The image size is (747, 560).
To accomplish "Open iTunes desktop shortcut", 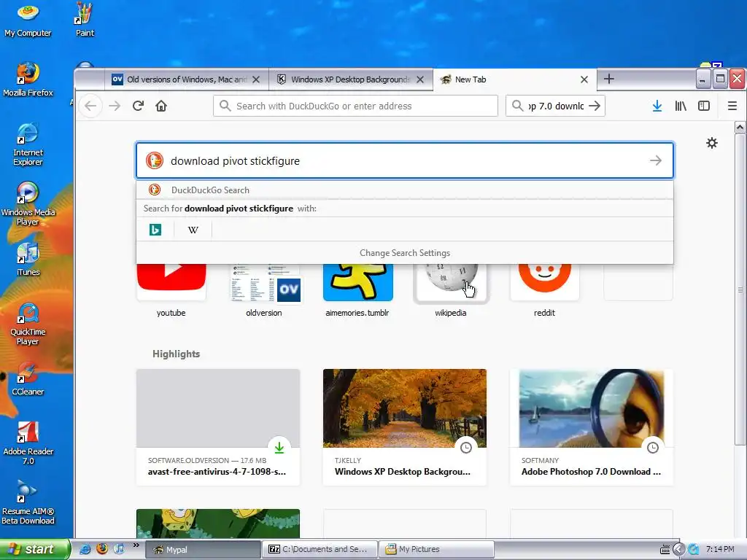I will [x=28, y=260].
